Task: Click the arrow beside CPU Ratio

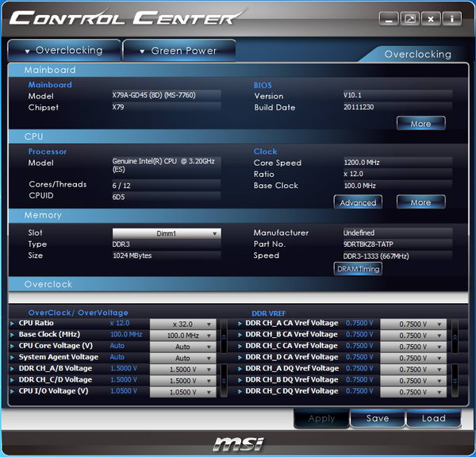Action: coord(12,324)
